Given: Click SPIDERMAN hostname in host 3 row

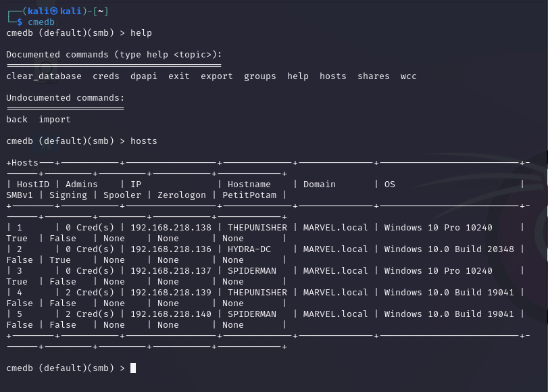Looking at the screenshot, I should [x=252, y=271].
